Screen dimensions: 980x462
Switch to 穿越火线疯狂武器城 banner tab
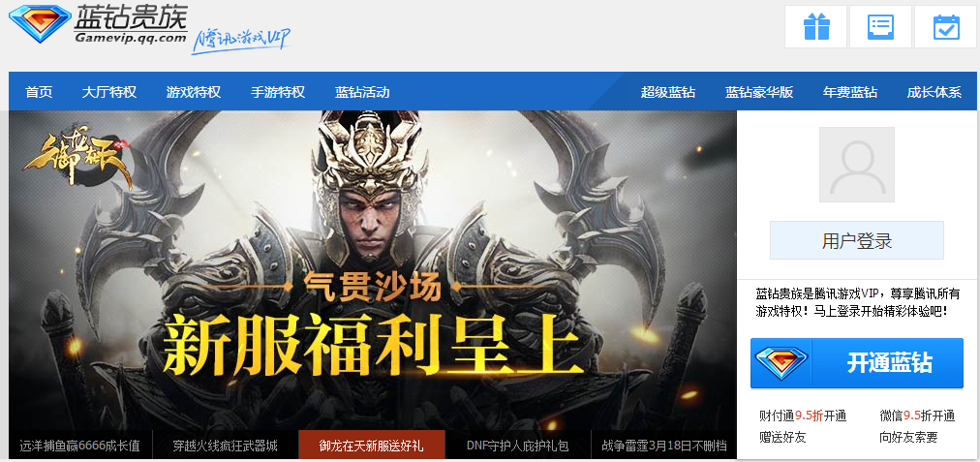(x=225, y=446)
